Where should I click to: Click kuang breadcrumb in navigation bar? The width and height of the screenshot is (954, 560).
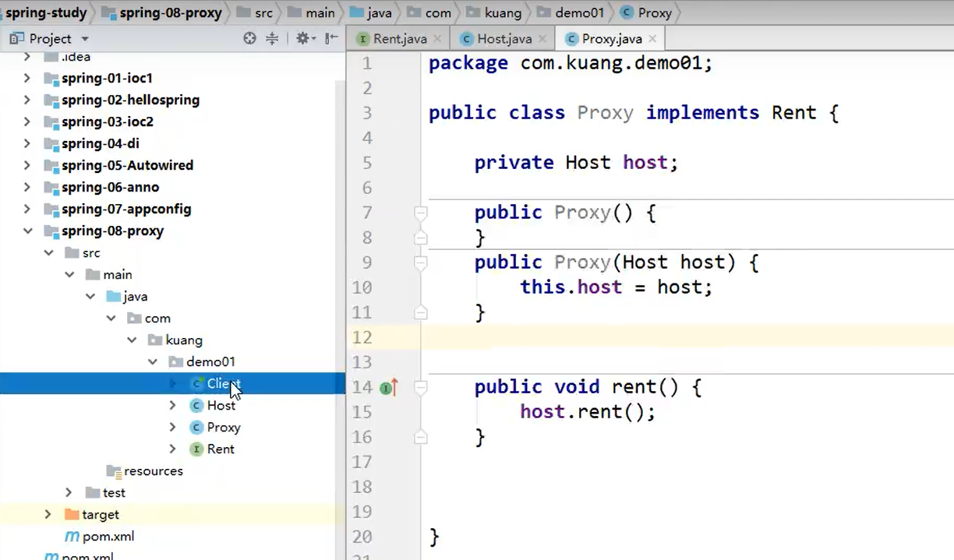493,12
